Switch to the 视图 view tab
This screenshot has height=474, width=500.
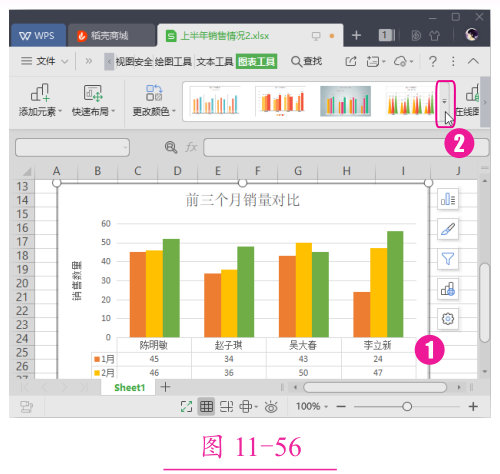[x=124, y=61]
